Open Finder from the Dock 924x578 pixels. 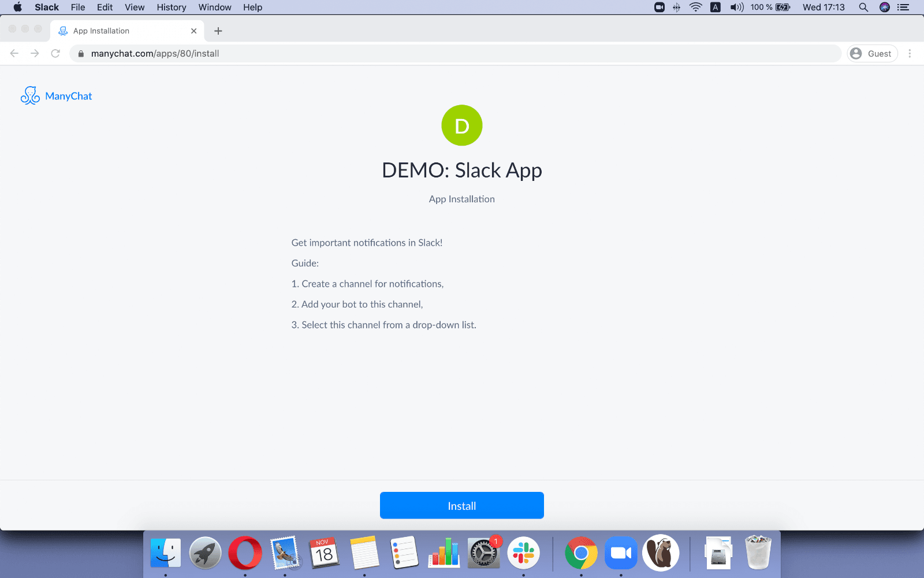(x=166, y=553)
